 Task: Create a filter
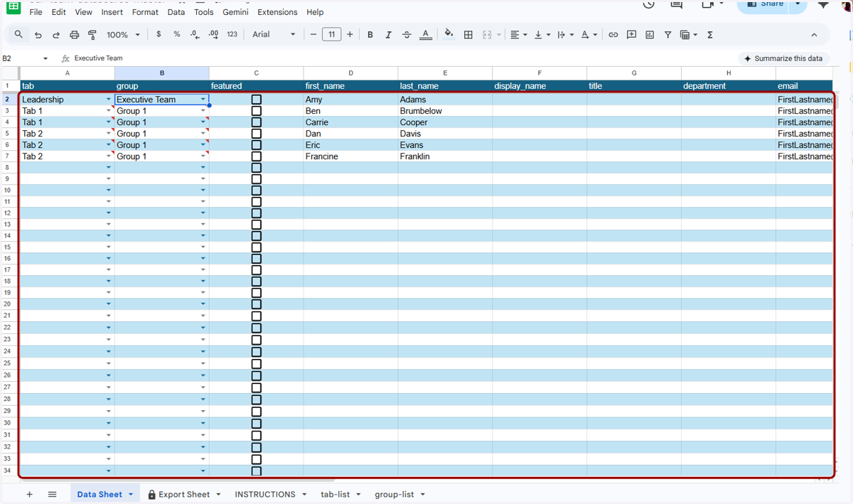pyautogui.click(x=667, y=34)
